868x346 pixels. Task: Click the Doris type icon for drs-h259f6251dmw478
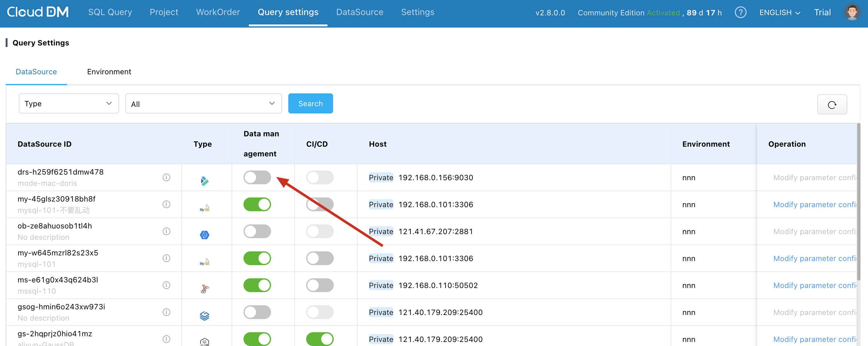click(205, 181)
